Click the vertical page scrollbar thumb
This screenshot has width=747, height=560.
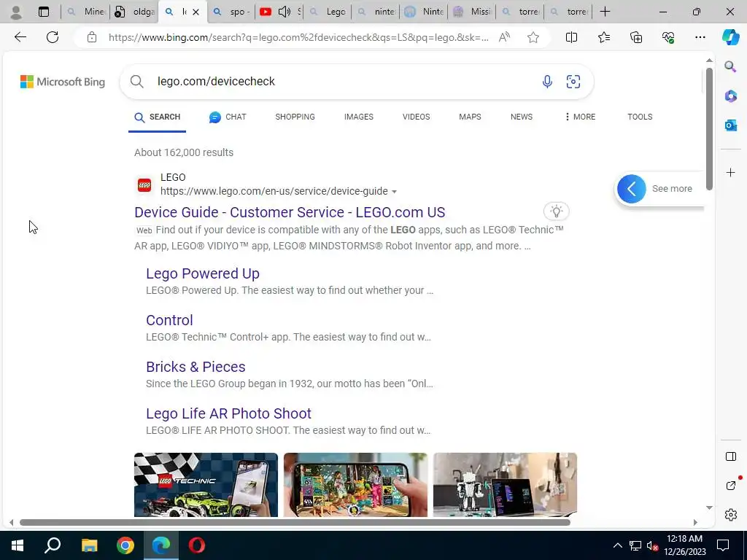pyautogui.click(x=709, y=129)
